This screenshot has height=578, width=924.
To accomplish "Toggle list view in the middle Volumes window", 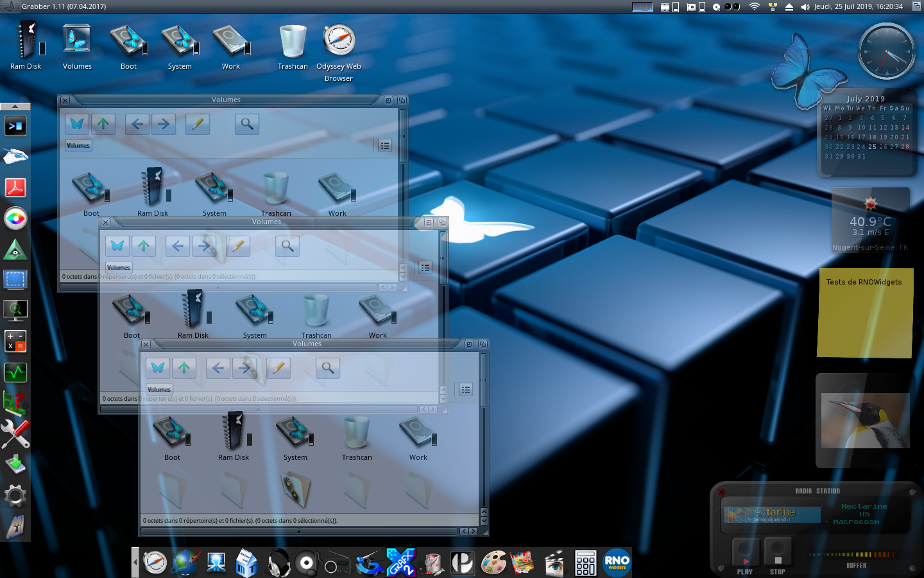I will [425, 267].
